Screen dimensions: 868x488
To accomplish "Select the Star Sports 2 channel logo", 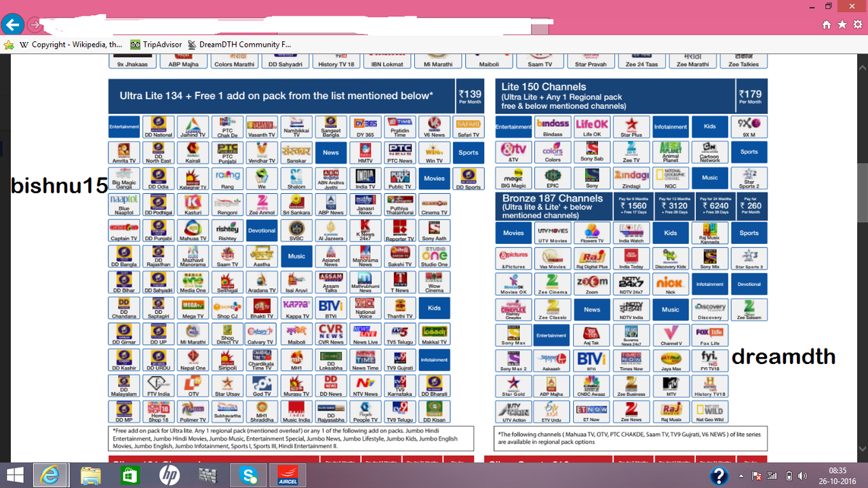I will click(x=749, y=178).
